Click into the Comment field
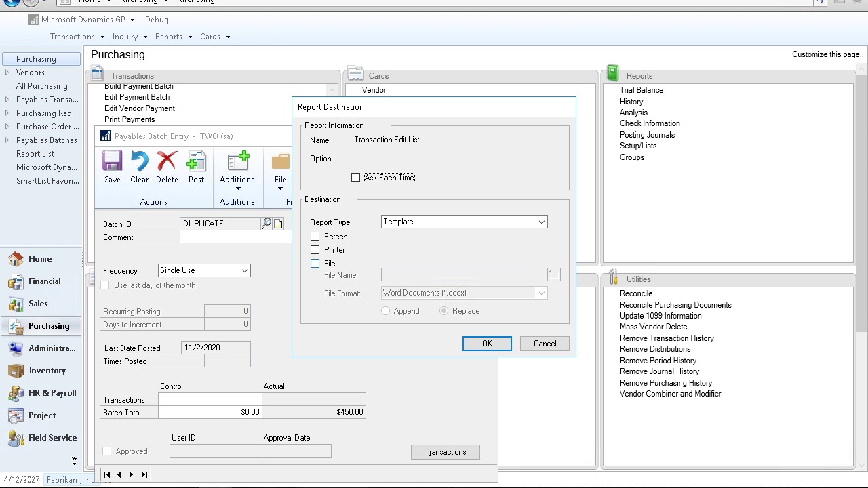The image size is (868, 488). (235, 237)
